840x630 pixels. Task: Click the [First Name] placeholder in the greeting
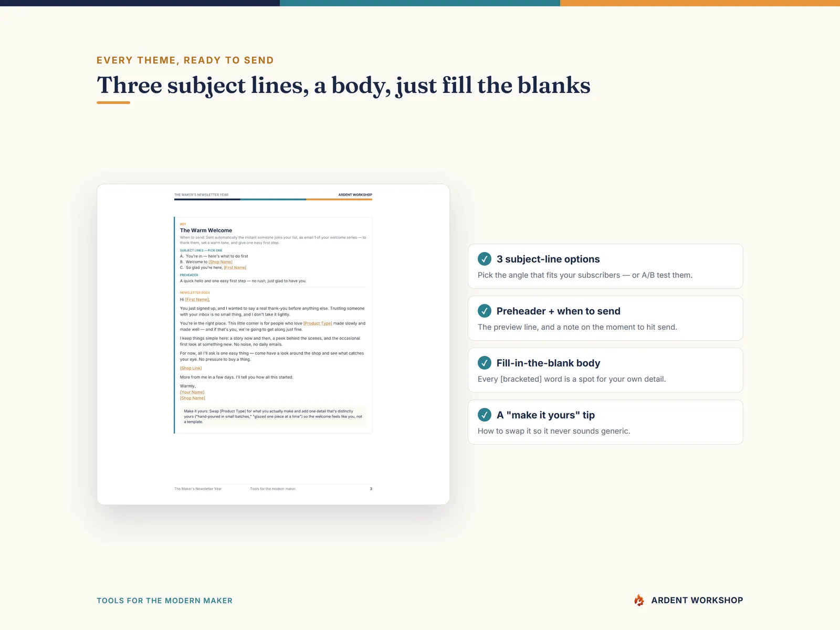[197, 300]
